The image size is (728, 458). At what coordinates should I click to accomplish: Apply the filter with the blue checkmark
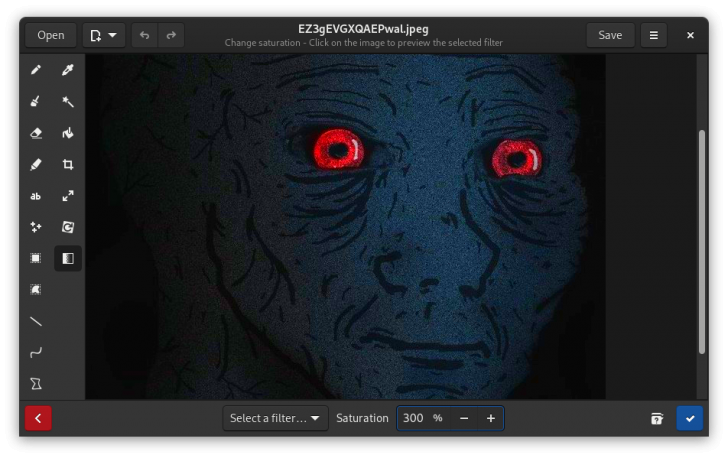point(690,419)
